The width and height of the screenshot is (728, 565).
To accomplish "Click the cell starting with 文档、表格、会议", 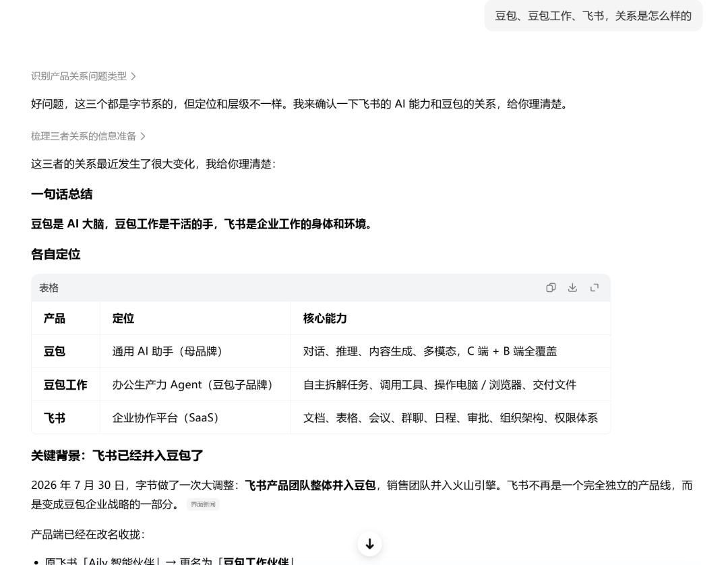I will coord(450,417).
